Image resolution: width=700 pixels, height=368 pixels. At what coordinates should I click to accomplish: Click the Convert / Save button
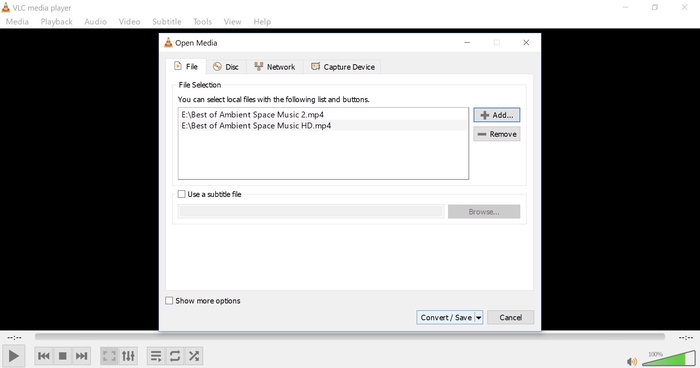click(x=446, y=318)
